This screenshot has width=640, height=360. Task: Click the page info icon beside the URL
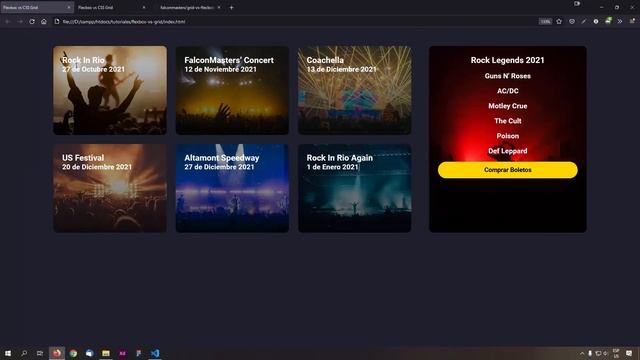pyautogui.click(x=57, y=22)
